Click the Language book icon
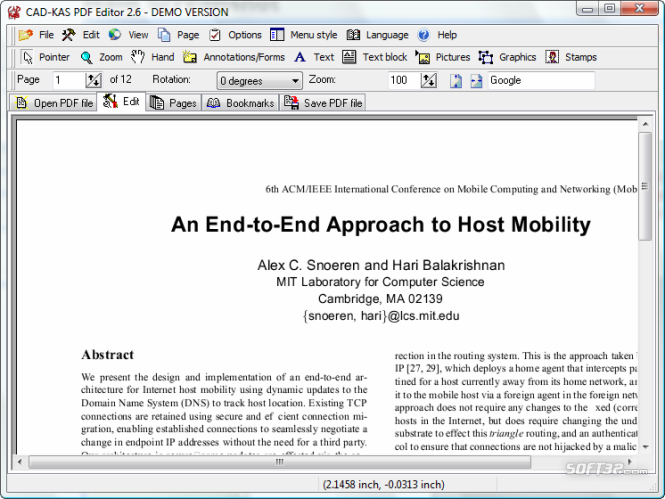 coord(353,35)
